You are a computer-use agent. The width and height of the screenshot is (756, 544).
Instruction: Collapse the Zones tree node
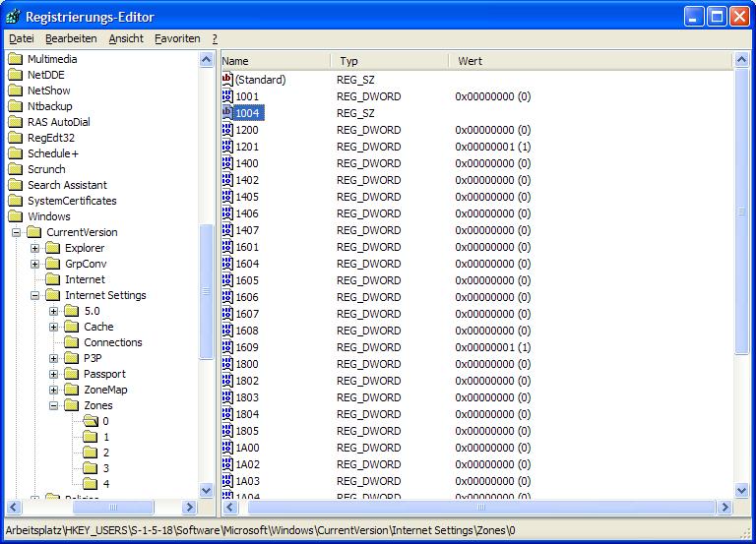tap(54, 405)
